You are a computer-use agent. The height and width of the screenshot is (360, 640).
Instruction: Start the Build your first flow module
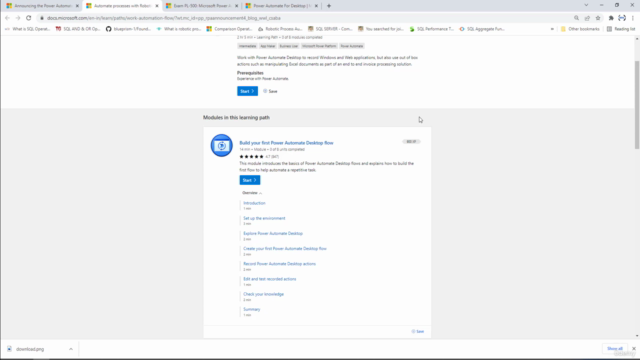point(250,180)
